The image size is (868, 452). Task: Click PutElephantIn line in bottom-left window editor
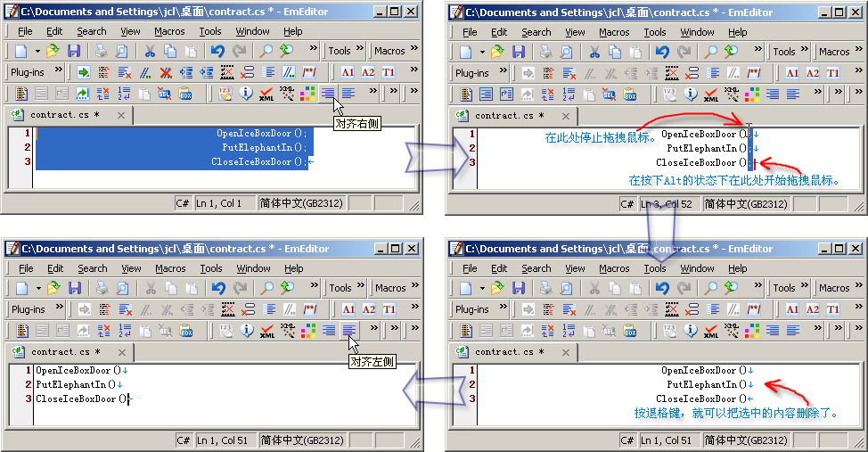click(77, 384)
